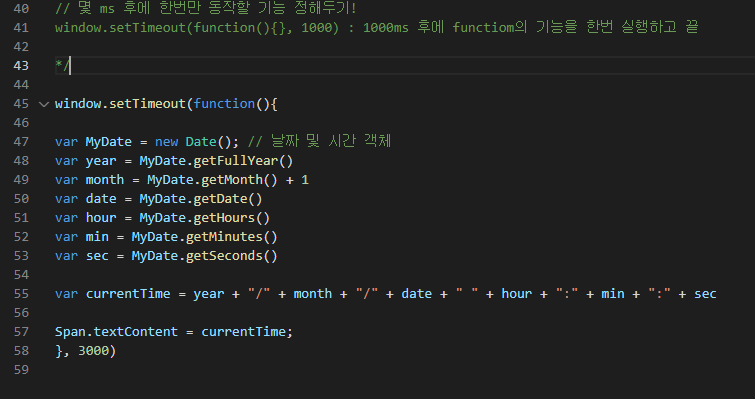755x399 pixels.
Task: Click the '}, 3000)' closing line
Action: [86, 351]
